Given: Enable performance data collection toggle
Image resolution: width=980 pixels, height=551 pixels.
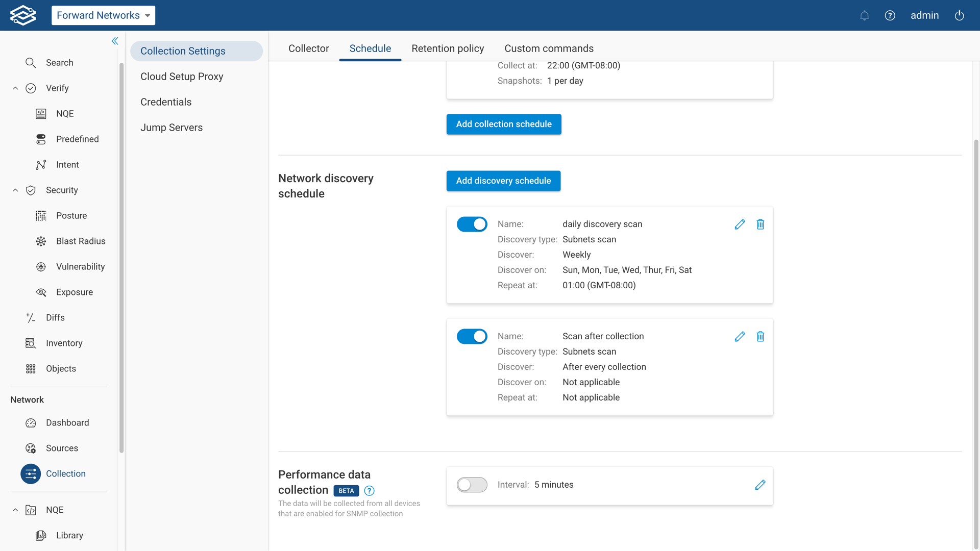Looking at the screenshot, I should click(x=472, y=485).
